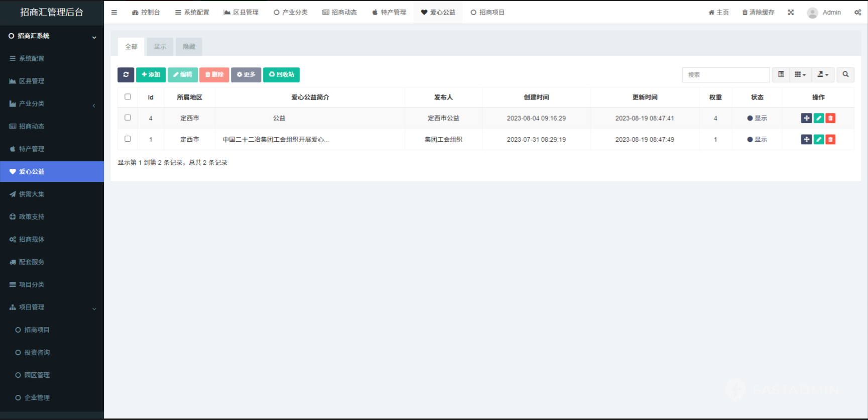Viewport: 868px width, 420px height.
Task: Switch to the 控制台 top tab
Action: (x=146, y=12)
